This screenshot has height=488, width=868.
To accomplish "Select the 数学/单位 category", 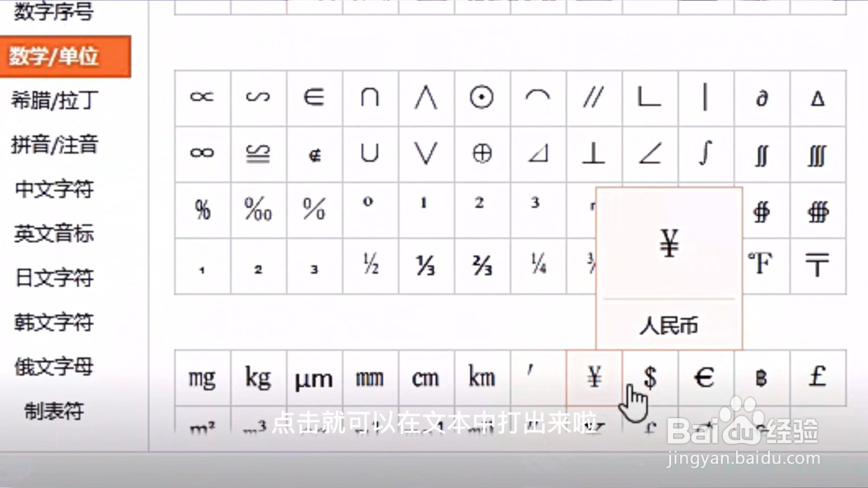I will pos(65,56).
